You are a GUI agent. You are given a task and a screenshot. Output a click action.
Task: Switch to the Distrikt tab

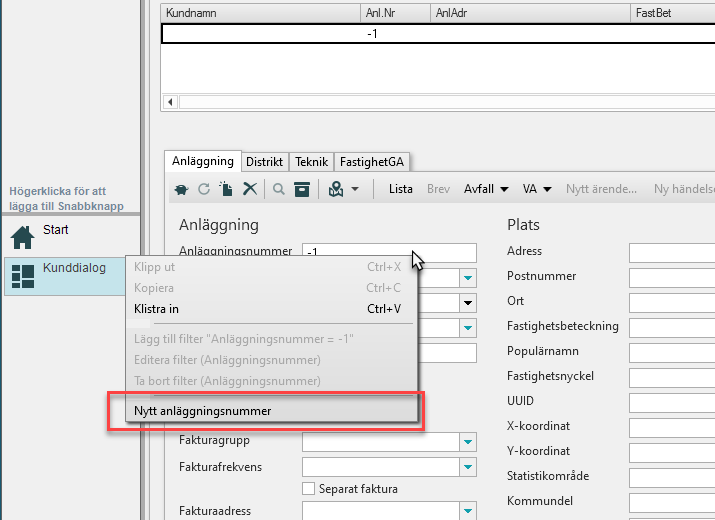point(265,161)
